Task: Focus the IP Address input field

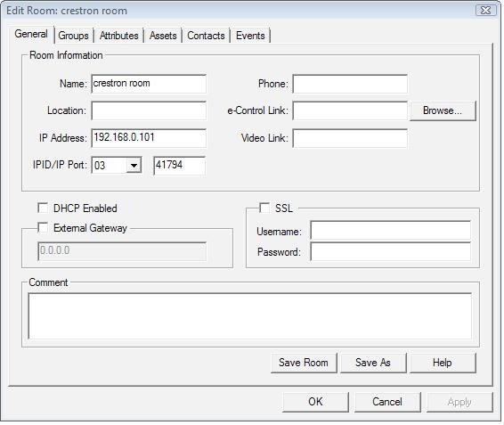Action: point(149,138)
